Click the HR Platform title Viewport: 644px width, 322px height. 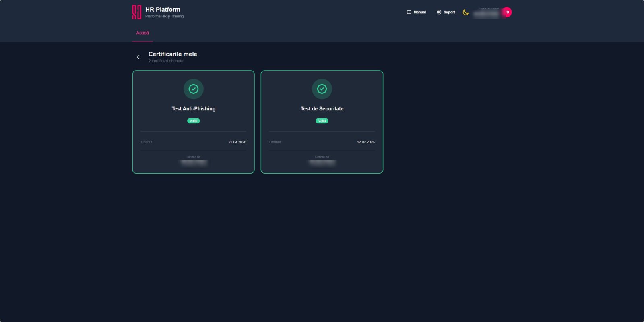pyautogui.click(x=163, y=9)
